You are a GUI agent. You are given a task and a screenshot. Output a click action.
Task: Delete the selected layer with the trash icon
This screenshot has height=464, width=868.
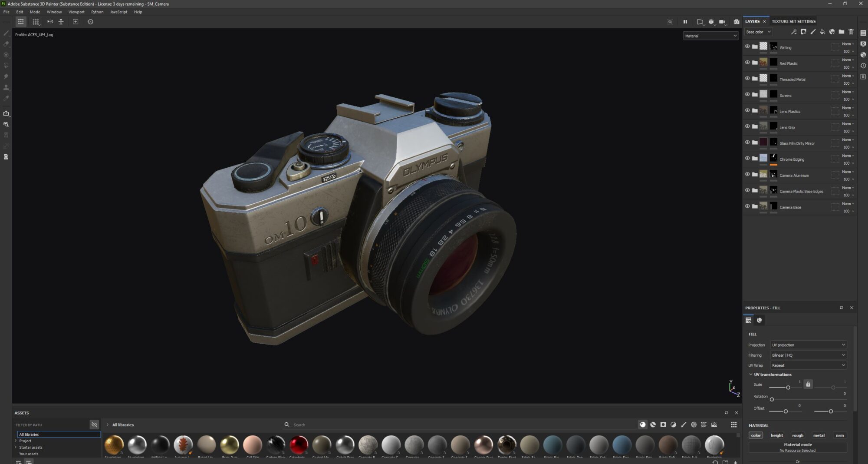pos(852,32)
